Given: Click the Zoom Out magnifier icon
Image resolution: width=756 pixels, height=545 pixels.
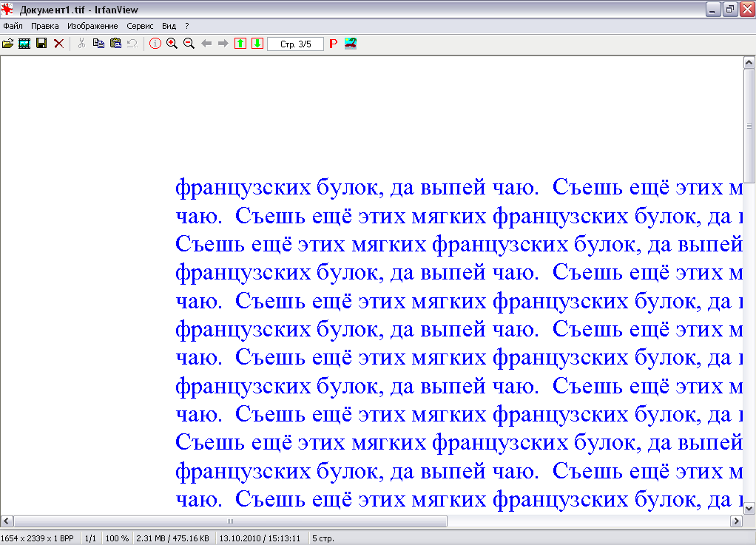Looking at the screenshot, I should 189,44.
